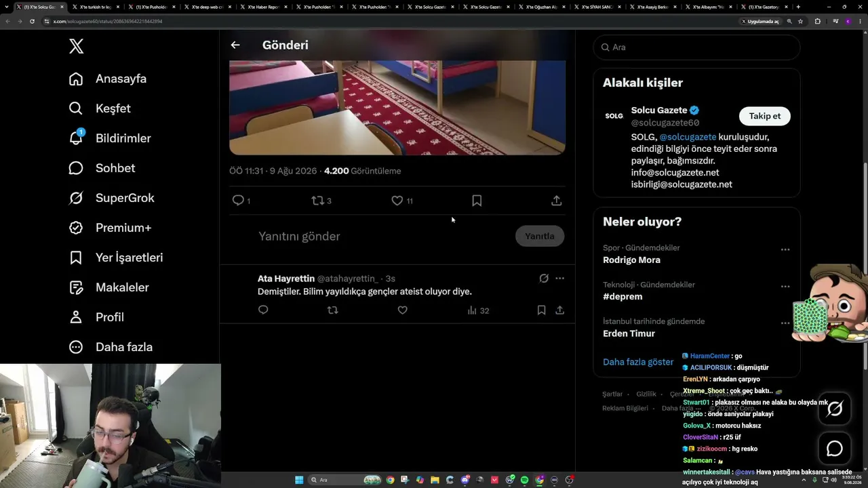Switch to the 'X'te deep web' tab
868x488 pixels.
click(208, 7)
